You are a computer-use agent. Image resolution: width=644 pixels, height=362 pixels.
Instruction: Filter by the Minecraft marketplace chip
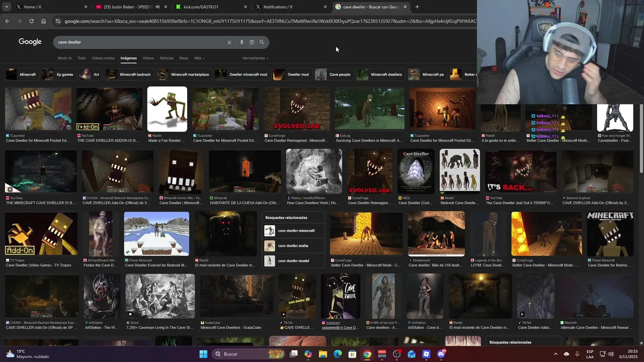tap(184, 74)
